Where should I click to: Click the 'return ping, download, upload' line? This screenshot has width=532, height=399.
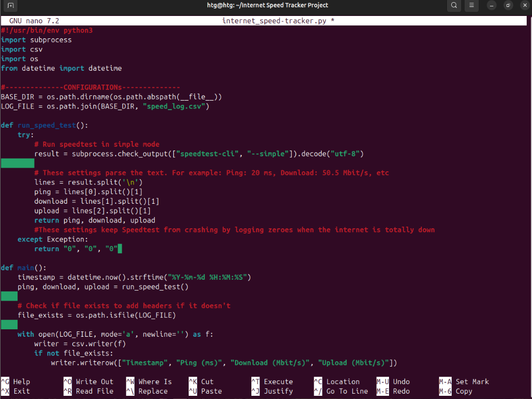tap(95, 220)
